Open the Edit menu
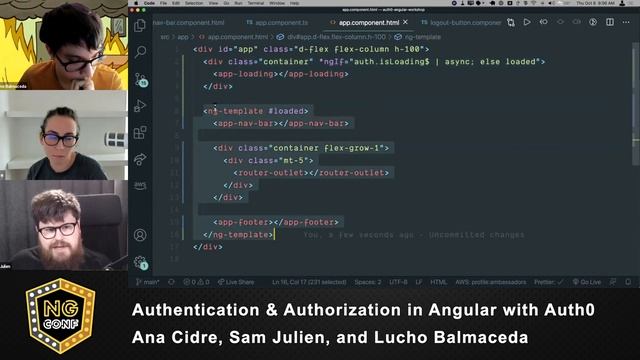This screenshot has width=640, height=360. [176, 3]
